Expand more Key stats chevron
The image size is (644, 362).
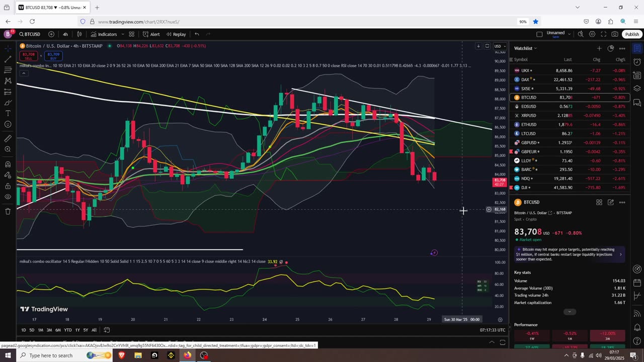(x=570, y=312)
